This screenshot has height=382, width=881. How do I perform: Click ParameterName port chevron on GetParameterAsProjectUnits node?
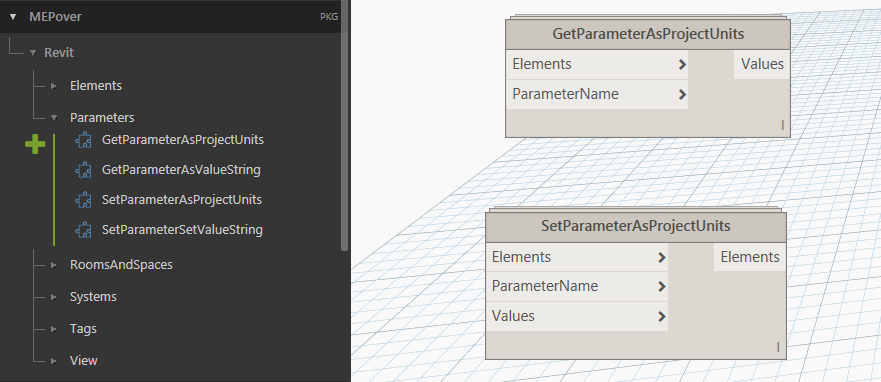(x=682, y=94)
